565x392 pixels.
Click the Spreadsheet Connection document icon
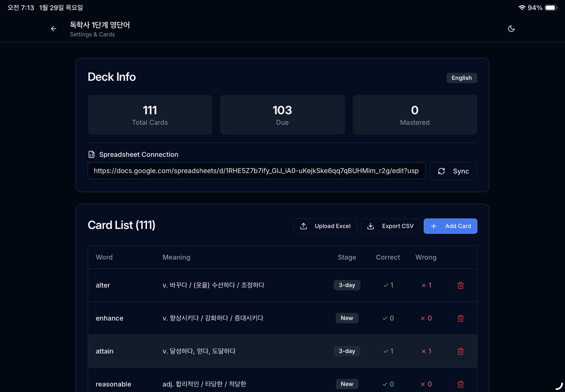[91, 154]
